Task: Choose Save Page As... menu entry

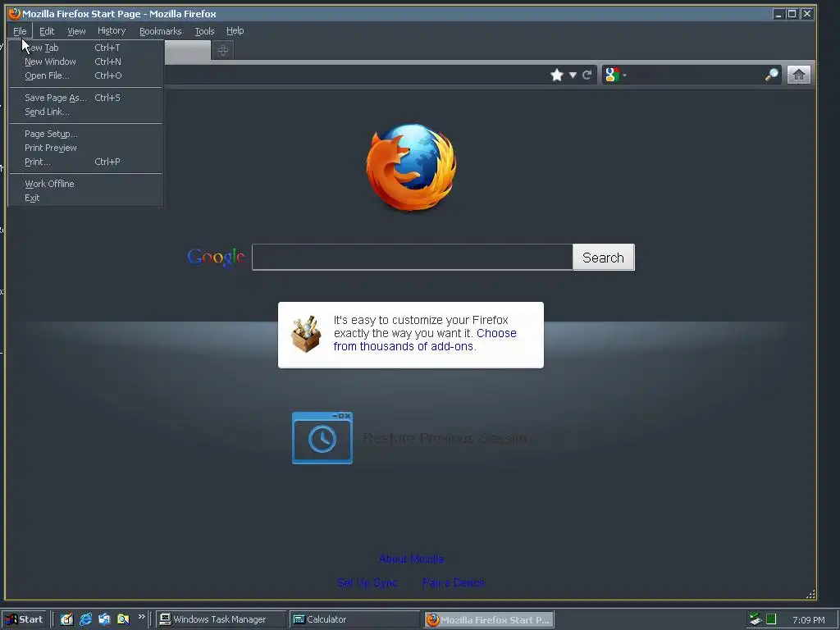Action: tap(85, 98)
